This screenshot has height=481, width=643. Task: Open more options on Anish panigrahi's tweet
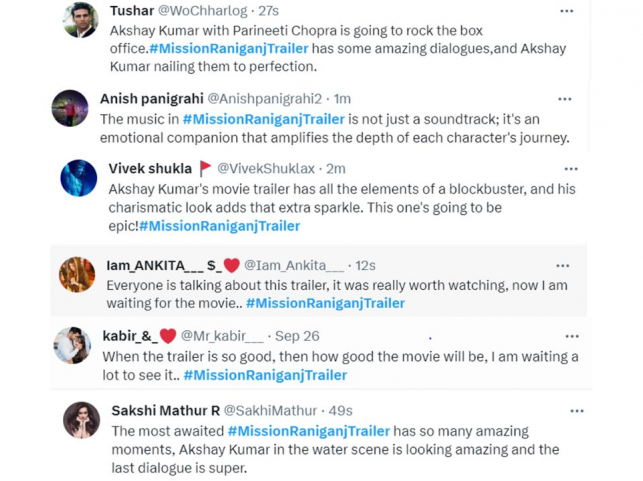[565, 98]
